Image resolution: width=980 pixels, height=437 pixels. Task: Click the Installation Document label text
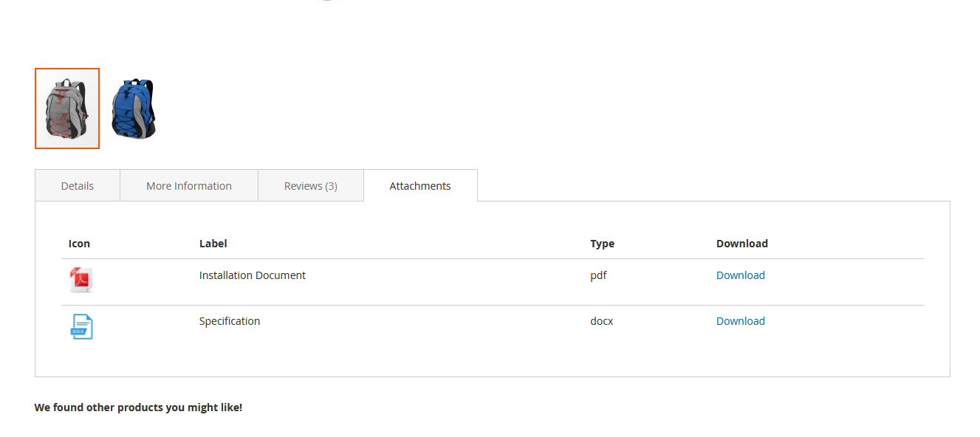point(252,275)
